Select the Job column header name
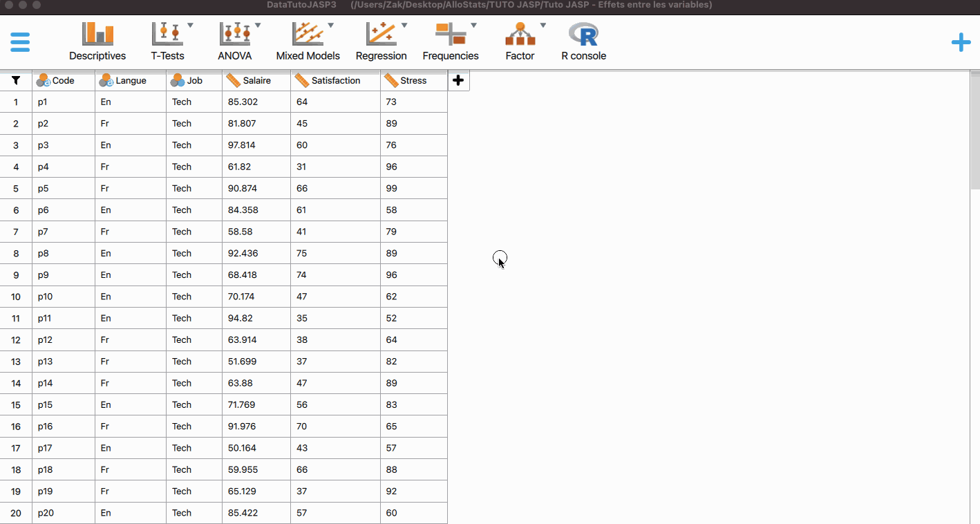 (195, 81)
